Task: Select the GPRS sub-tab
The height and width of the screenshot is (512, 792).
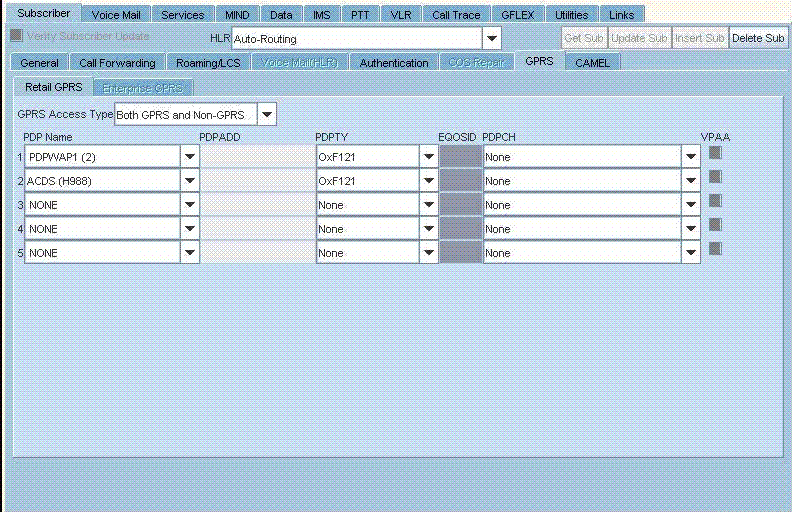Action: [x=539, y=61]
